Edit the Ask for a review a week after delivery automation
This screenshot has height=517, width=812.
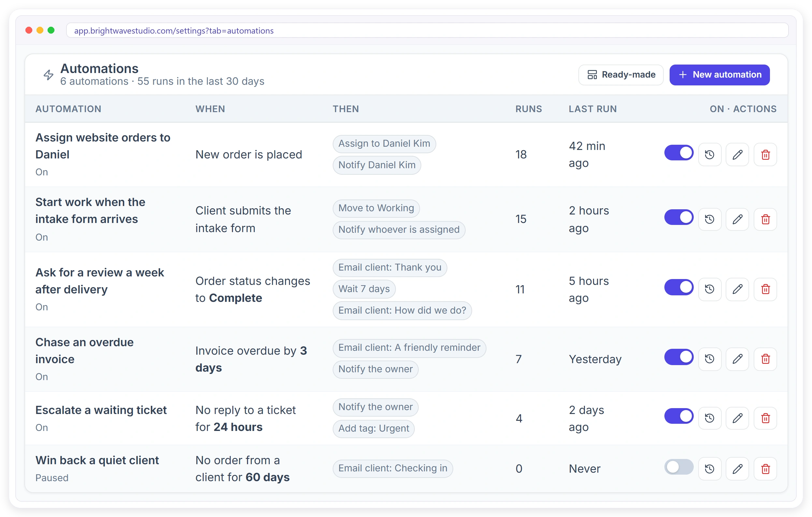[737, 289]
